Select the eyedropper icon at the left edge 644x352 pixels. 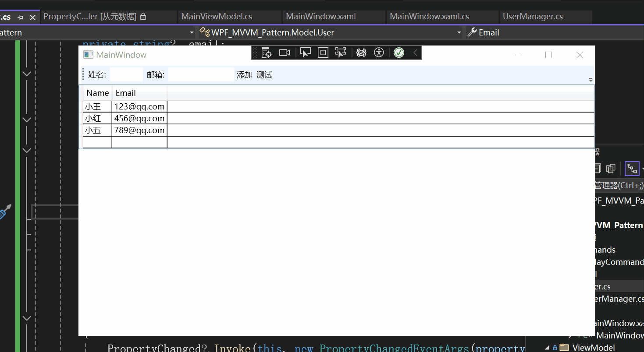click(x=6, y=211)
